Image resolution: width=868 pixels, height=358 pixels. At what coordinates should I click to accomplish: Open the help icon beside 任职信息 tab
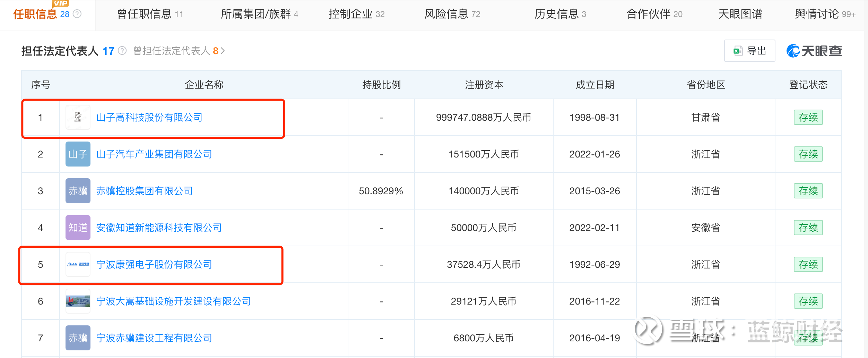point(77,14)
